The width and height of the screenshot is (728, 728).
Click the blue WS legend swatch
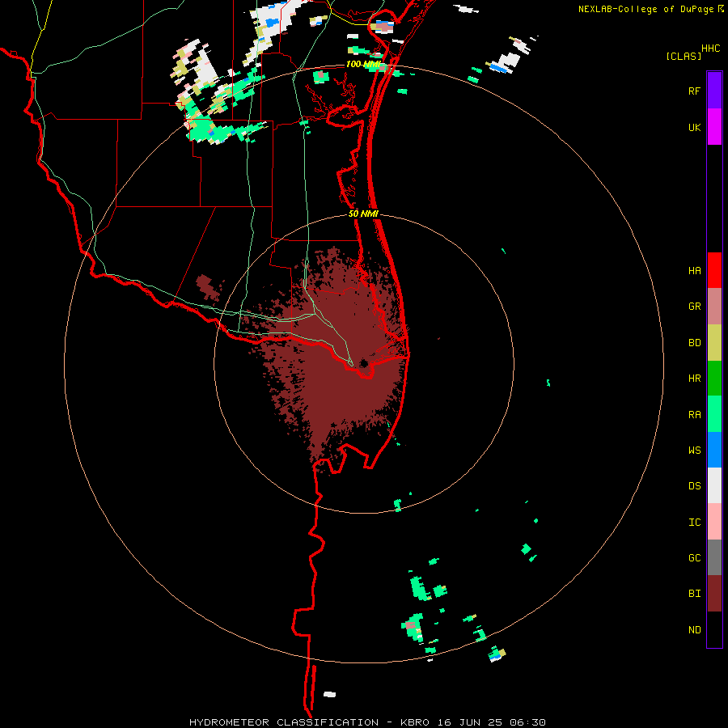714,450
